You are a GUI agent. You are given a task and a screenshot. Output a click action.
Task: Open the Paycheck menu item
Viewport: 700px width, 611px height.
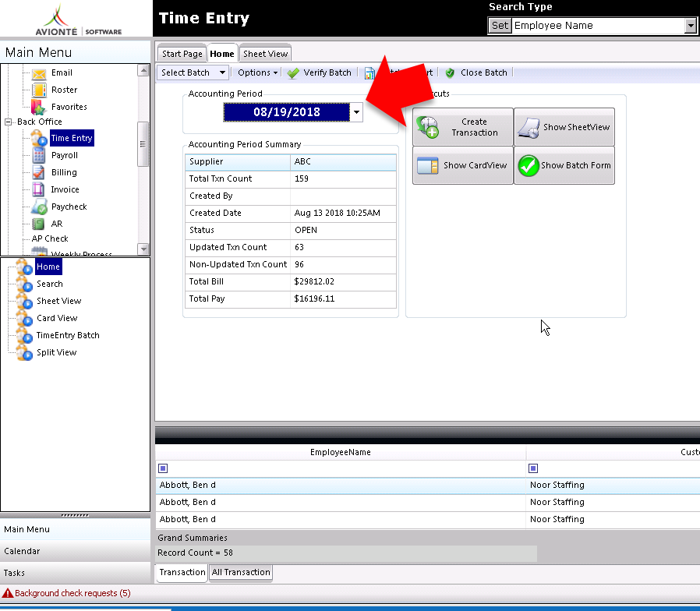(x=69, y=207)
